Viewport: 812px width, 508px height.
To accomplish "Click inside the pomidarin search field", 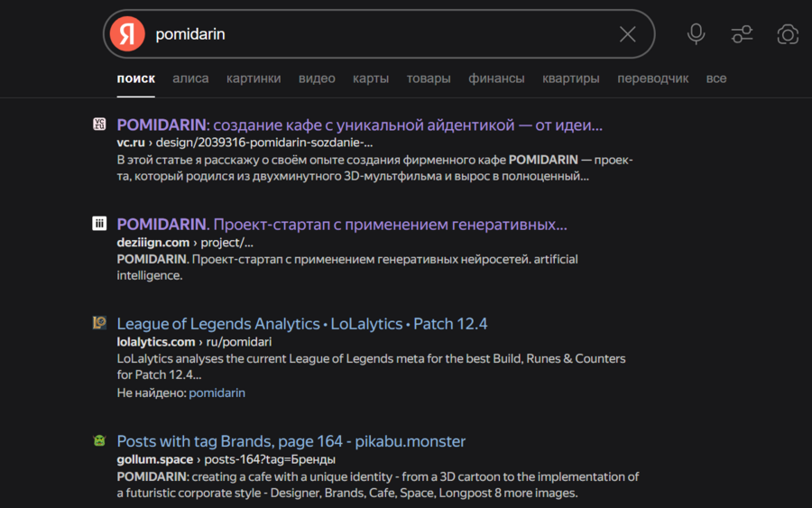I will coord(379,34).
